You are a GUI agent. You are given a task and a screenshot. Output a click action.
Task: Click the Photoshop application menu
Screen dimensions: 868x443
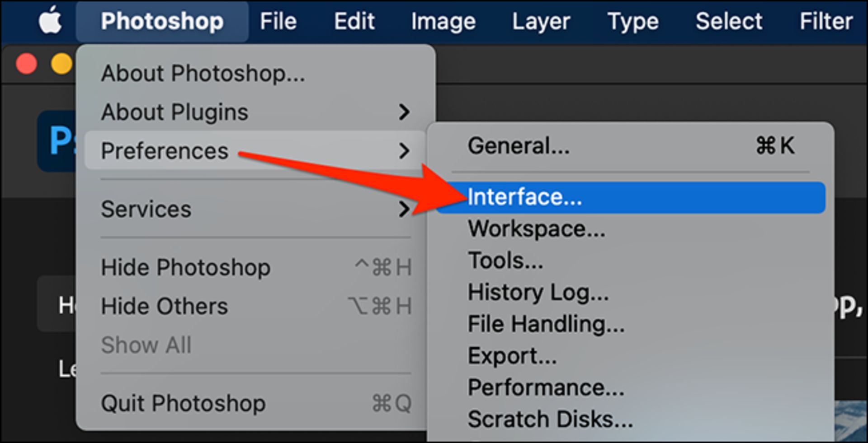162,21
